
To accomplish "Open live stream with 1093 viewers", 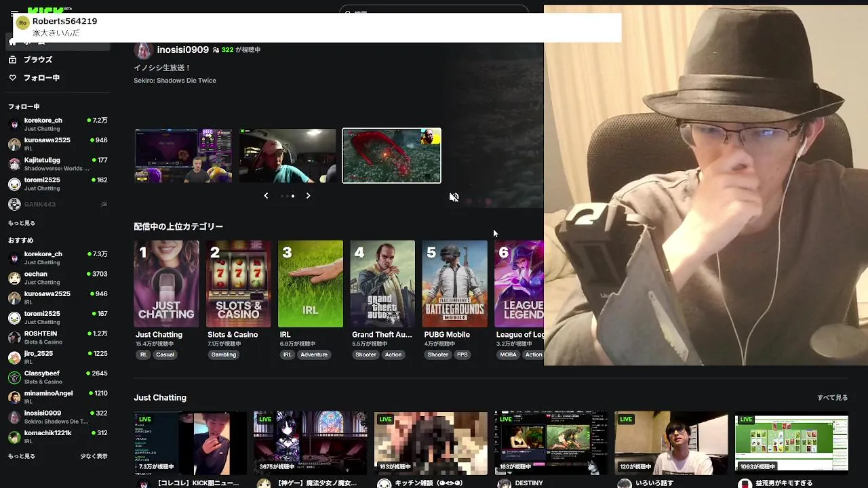I will (791, 443).
